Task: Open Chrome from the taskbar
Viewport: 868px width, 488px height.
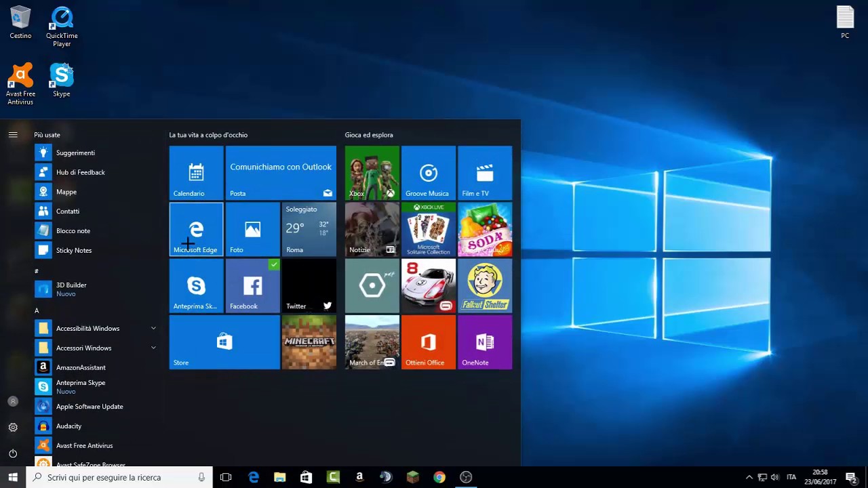Action: tap(439, 477)
